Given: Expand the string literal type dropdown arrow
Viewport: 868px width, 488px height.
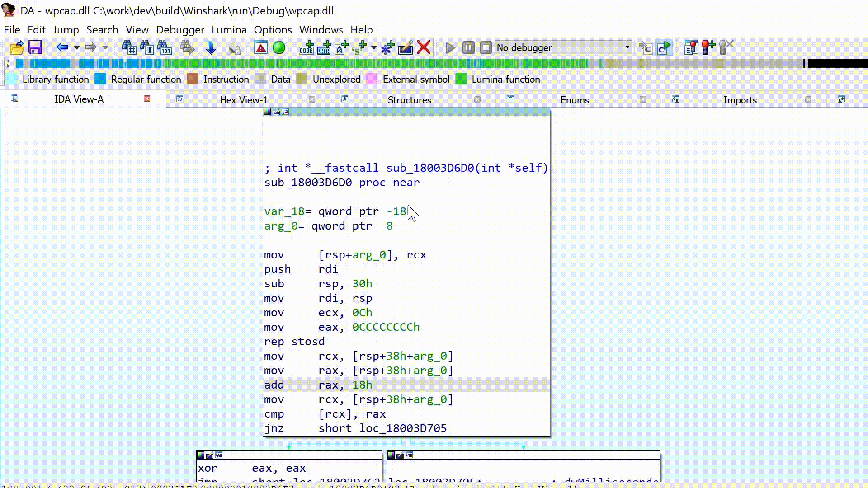Looking at the screenshot, I should 373,47.
